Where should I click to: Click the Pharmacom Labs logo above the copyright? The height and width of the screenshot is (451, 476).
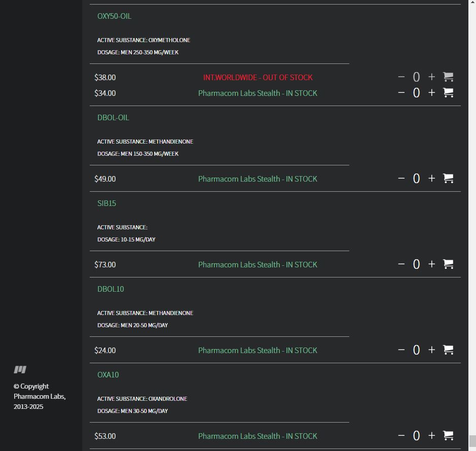[x=20, y=369]
